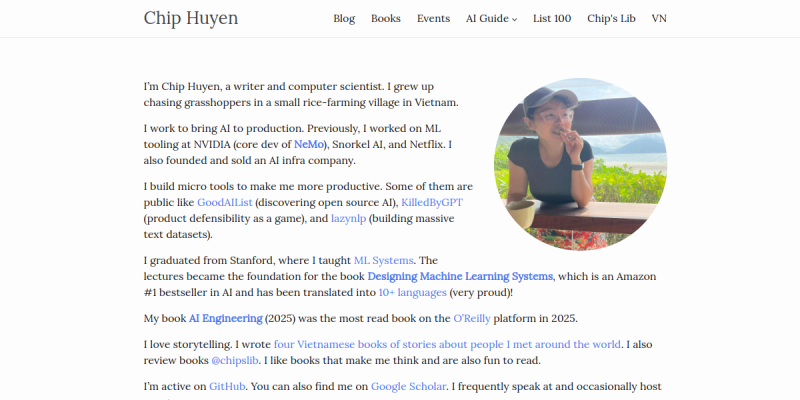
Task: Open the Books menu item
Action: pyautogui.click(x=386, y=18)
